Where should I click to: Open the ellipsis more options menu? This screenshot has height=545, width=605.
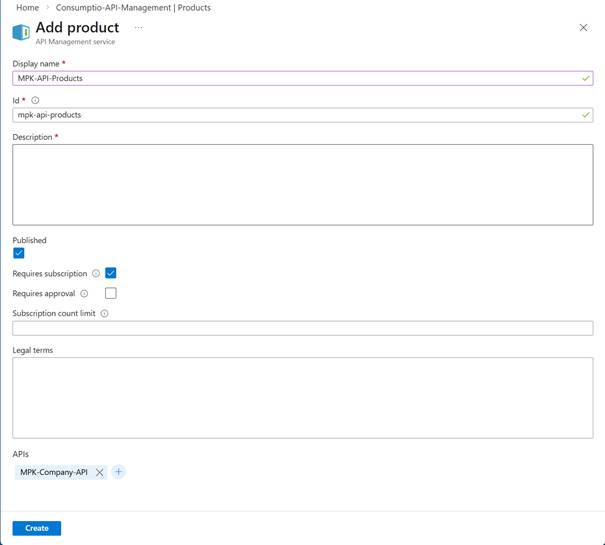click(138, 28)
